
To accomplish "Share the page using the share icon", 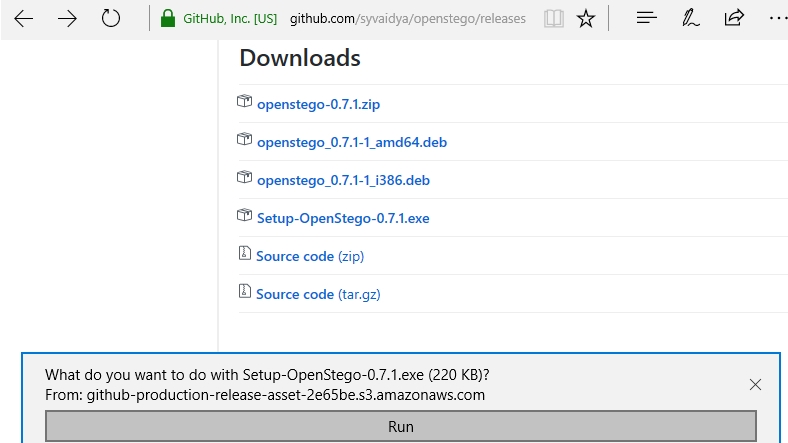I will [734, 18].
